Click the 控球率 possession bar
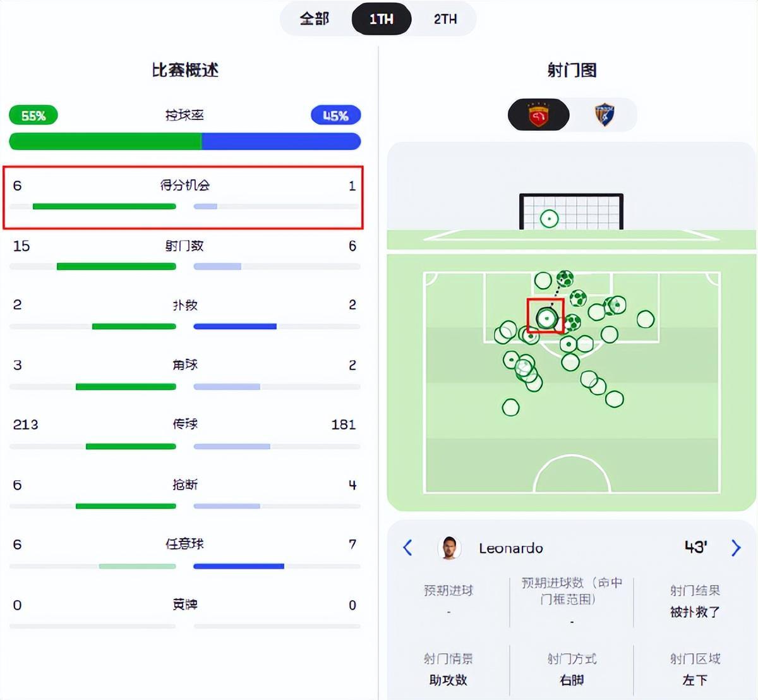 pos(184,141)
